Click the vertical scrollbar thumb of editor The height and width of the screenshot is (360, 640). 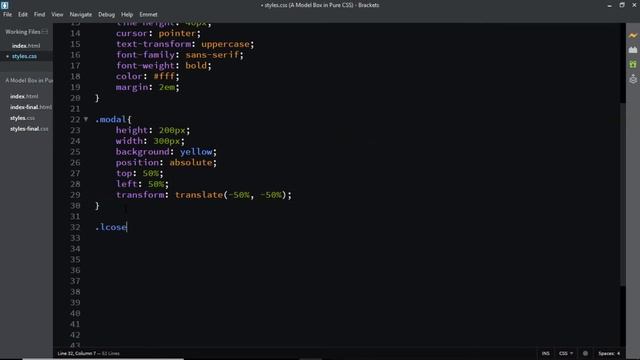pos(622,194)
